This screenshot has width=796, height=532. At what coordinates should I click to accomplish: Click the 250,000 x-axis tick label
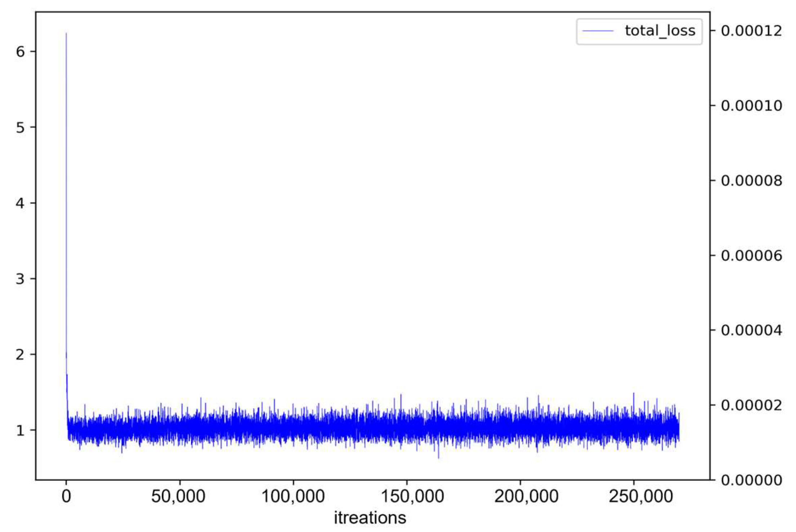[641, 497]
